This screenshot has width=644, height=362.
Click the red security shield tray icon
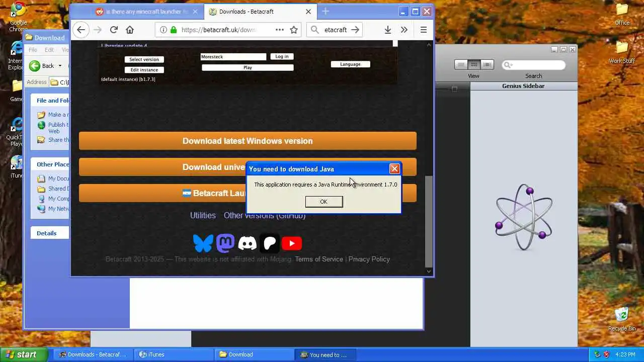click(x=606, y=354)
